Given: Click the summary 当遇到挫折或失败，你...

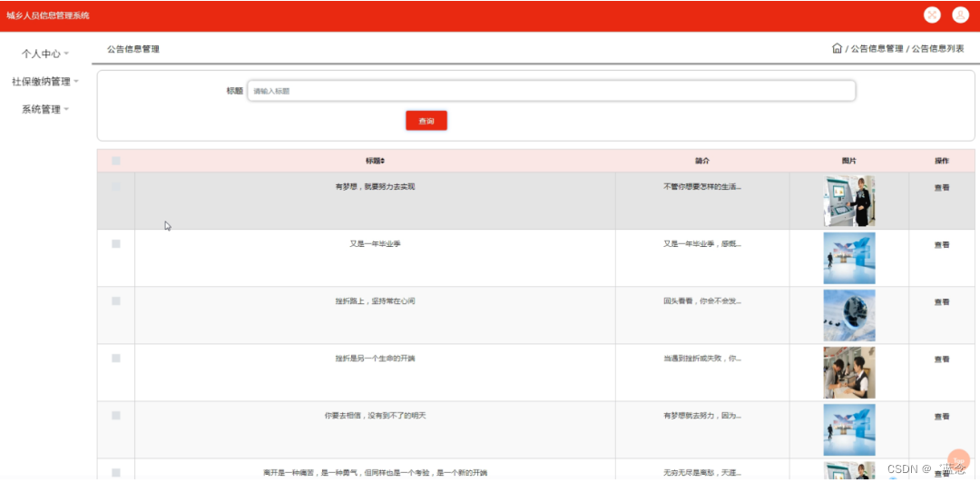Looking at the screenshot, I should click(702, 359).
